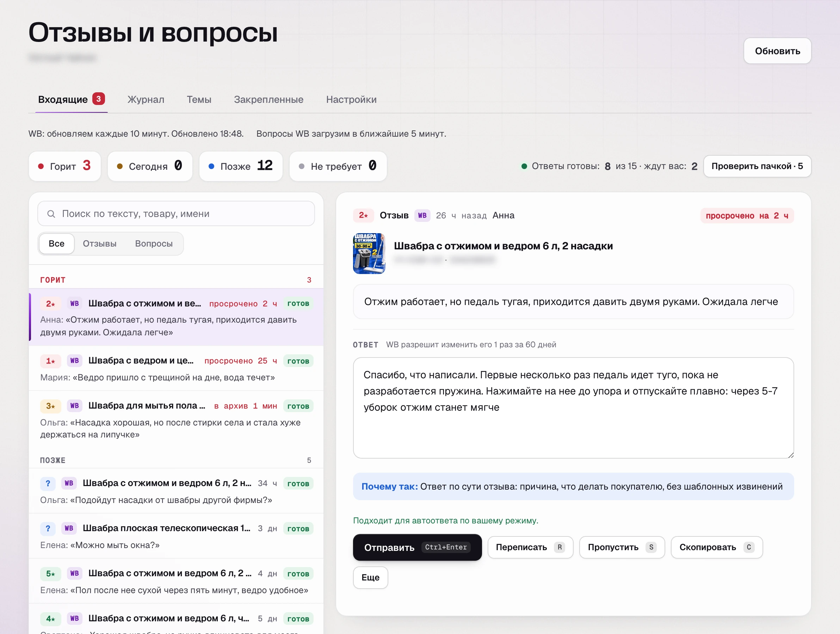Viewport: 840px width, 634px height.
Task: Click the Пропустить button
Action: (622, 547)
